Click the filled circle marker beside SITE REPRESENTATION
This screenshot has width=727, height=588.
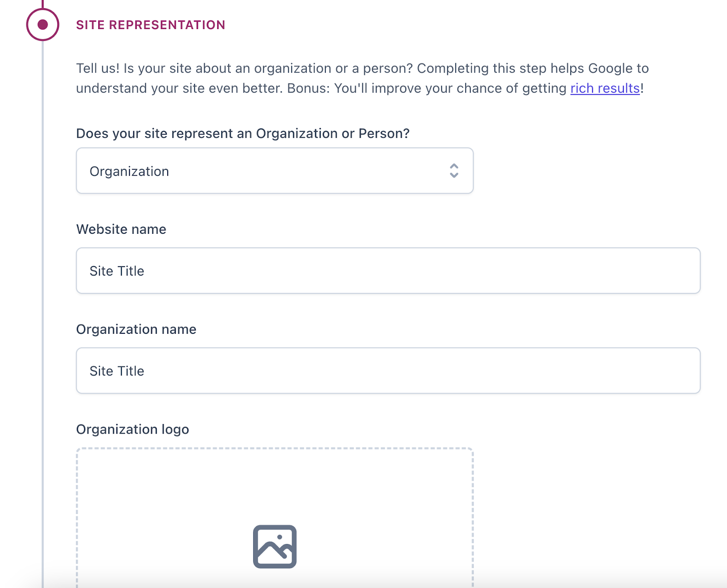coord(42,25)
